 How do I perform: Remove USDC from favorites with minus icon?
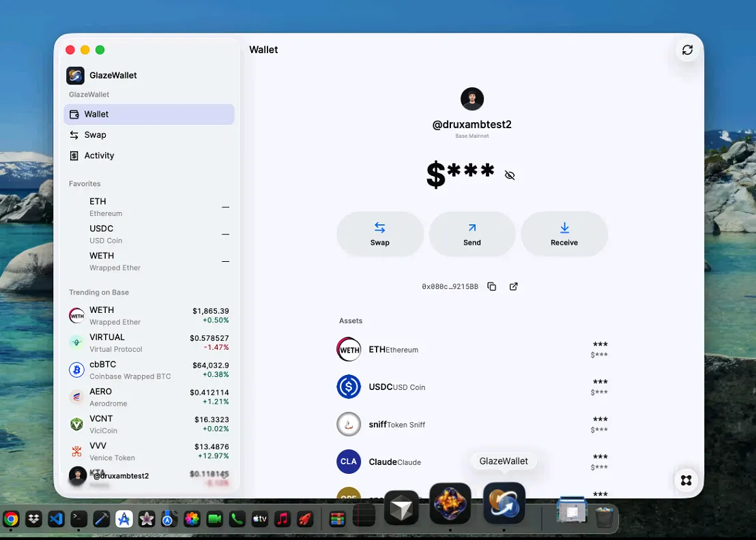225,234
